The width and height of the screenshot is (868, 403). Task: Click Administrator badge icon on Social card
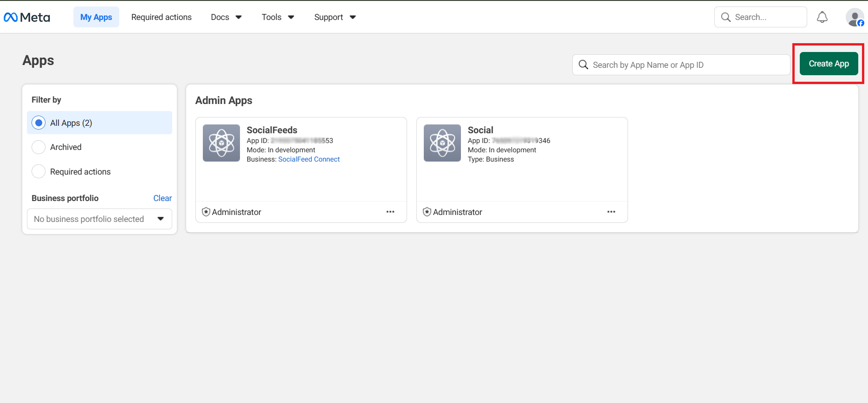[427, 212]
